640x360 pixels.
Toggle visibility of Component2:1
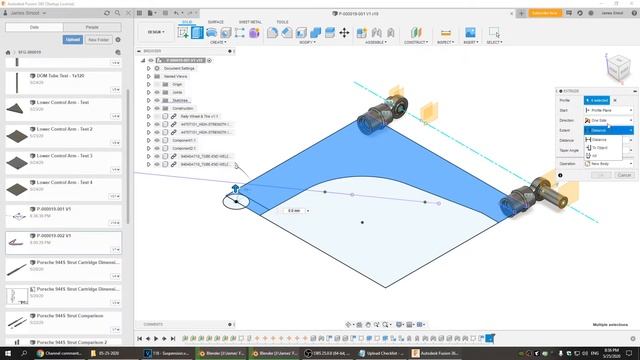157,148
